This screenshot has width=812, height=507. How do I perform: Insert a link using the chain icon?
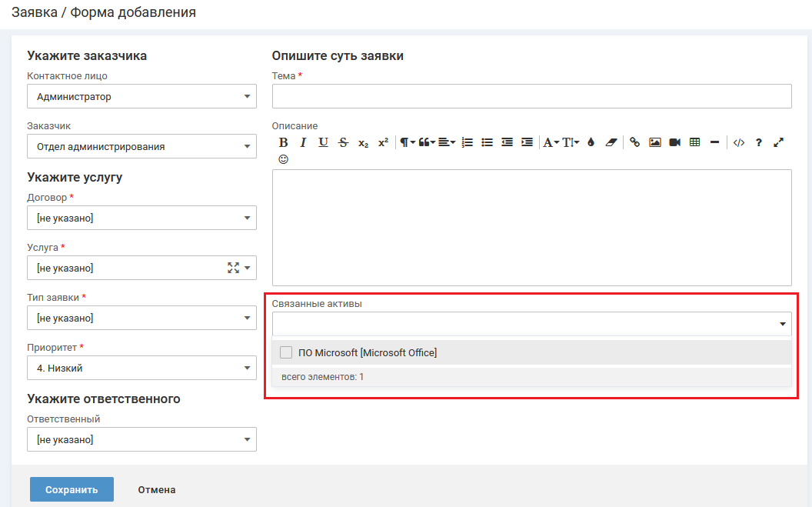coord(634,142)
